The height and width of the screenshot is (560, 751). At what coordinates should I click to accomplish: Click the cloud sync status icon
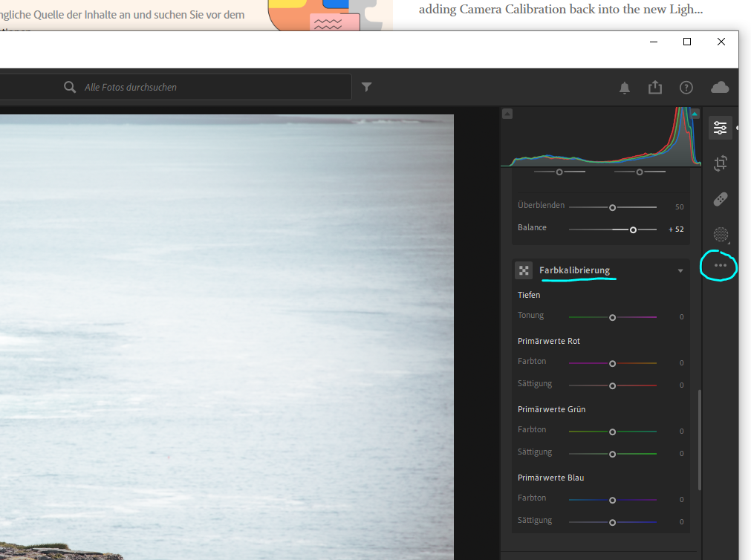coord(719,87)
